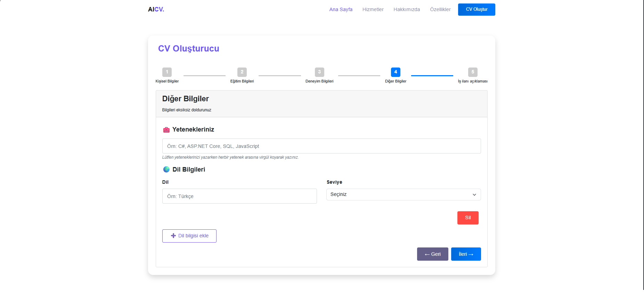This screenshot has height=292, width=644.
Task: Click the briefcase icon beside Yetenekleriniz
Action: click(x=166, y=130)
